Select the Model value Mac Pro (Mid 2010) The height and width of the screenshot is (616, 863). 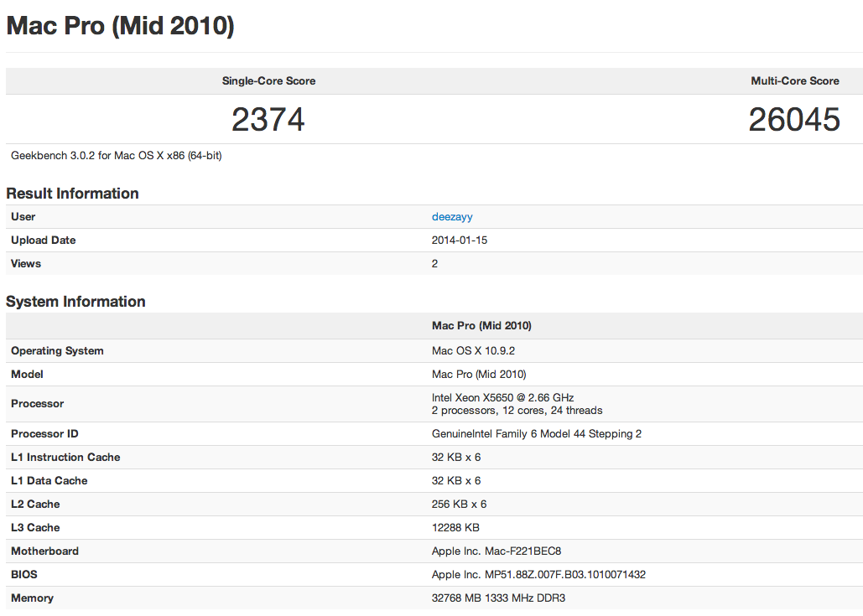[x=479, y=375]
